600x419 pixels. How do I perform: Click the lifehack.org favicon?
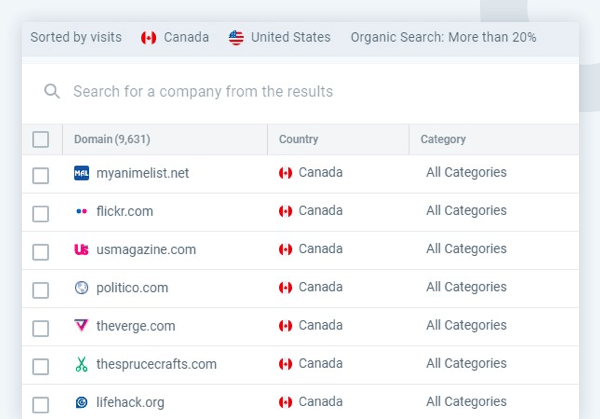[x=82, y=402]
